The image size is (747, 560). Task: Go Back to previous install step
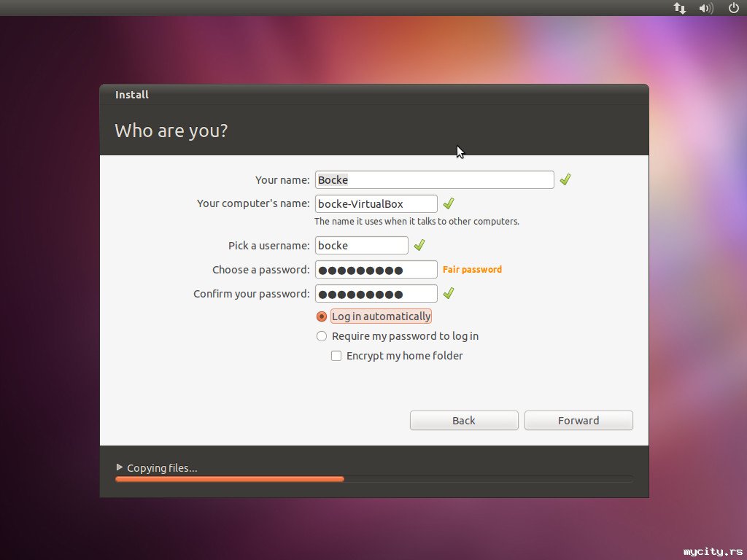464,421
